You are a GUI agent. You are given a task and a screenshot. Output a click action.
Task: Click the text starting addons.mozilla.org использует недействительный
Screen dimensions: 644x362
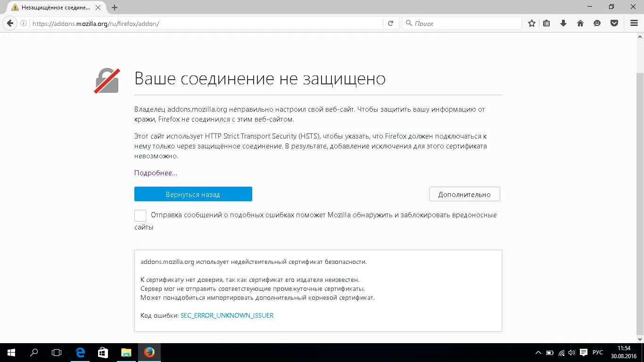(x=254, y=262)
